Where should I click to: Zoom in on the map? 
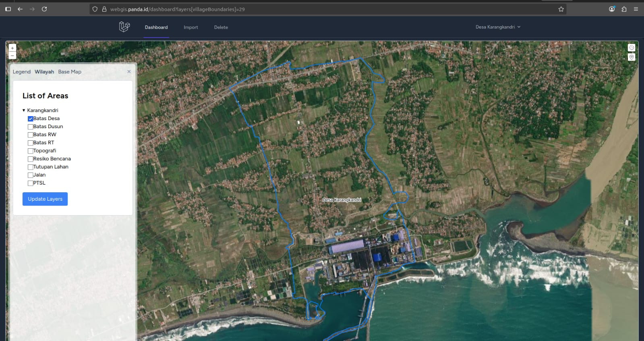[x=12, y=48]
